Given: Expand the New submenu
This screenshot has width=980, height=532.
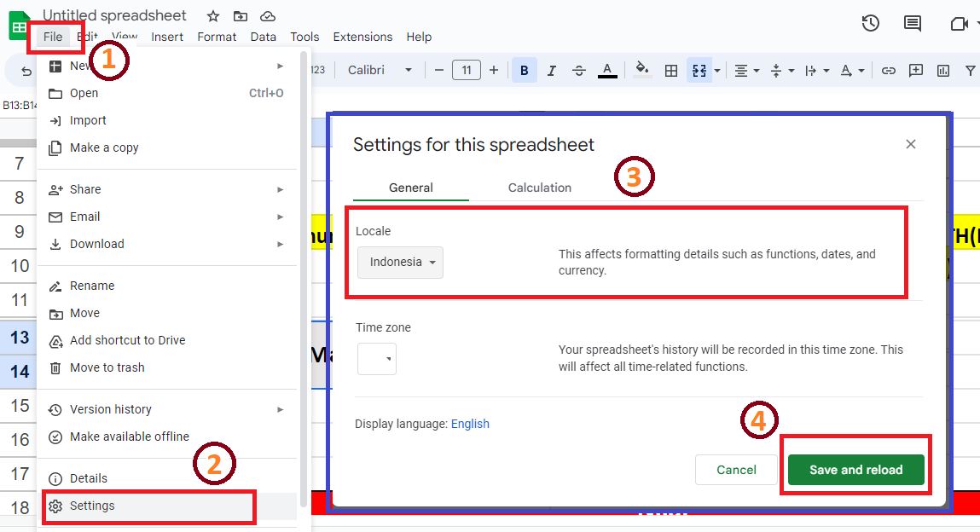Looking at the screenshot, I should [167, 66].
